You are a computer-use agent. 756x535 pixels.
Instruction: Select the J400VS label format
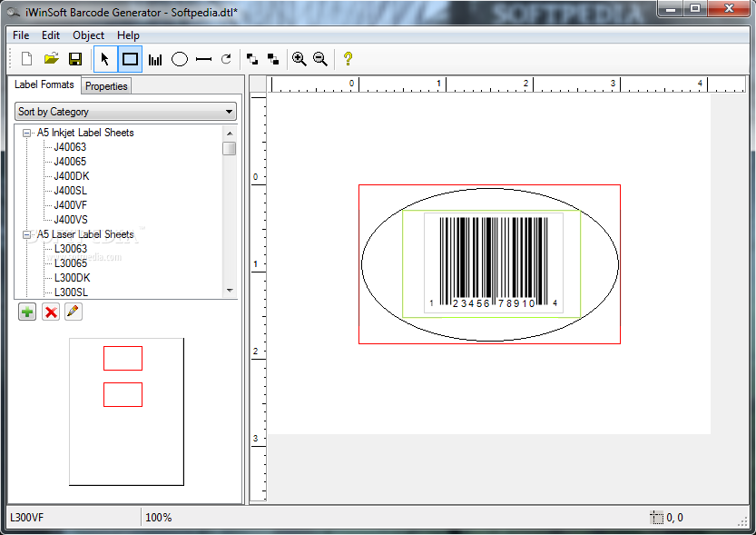pyautogui.click(x=71, y=220)
